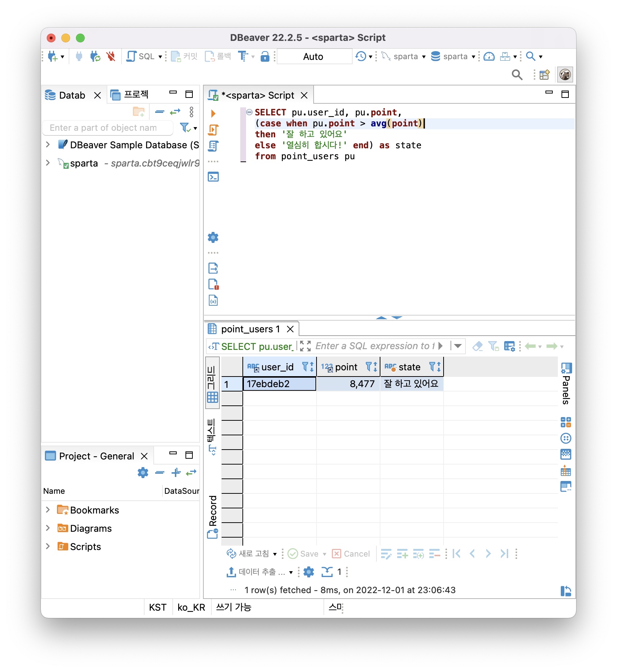Toggle the results Panels side button
This screenshot has width=617, height=672.
[x=566, y=383]
